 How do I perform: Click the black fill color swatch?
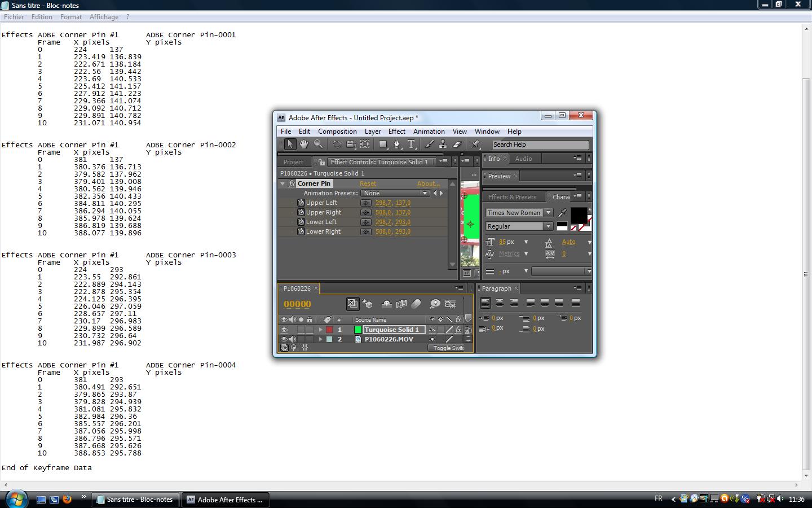click(579, 215)
